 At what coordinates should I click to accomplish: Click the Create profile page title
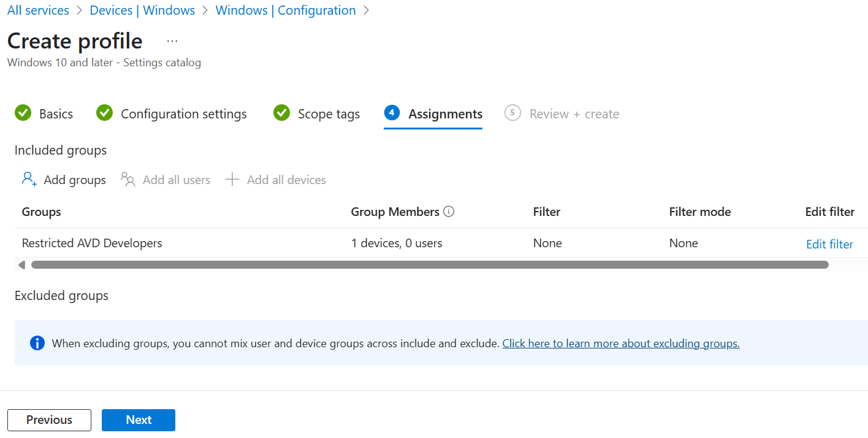[75, 41]
